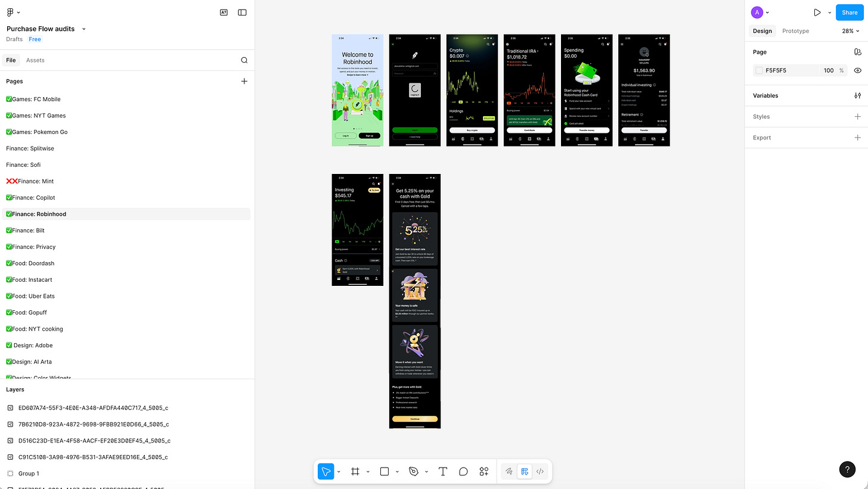Open the Help question mark button
The image size is (868, 489).
tap(847, 469)
